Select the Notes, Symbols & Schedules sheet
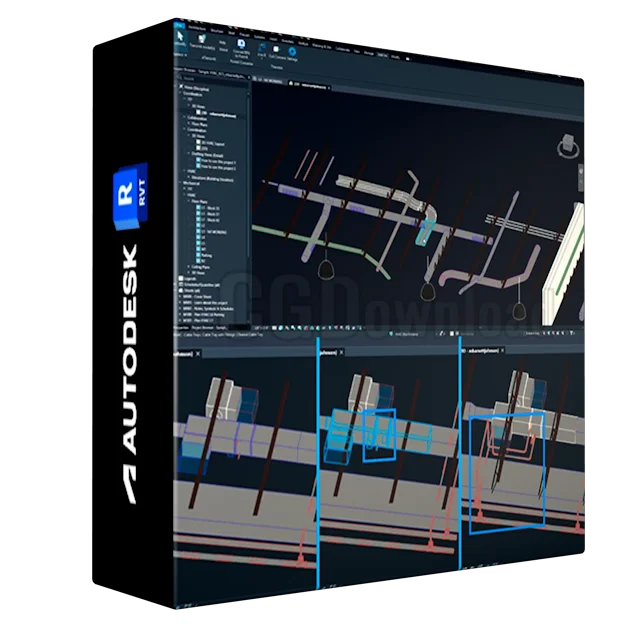The height and width of the screenshot is (630, 630). click(x=208, y=309)
